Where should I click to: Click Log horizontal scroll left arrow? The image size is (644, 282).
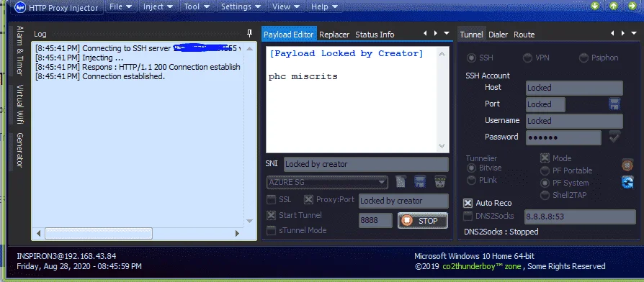tap(39, 234)
